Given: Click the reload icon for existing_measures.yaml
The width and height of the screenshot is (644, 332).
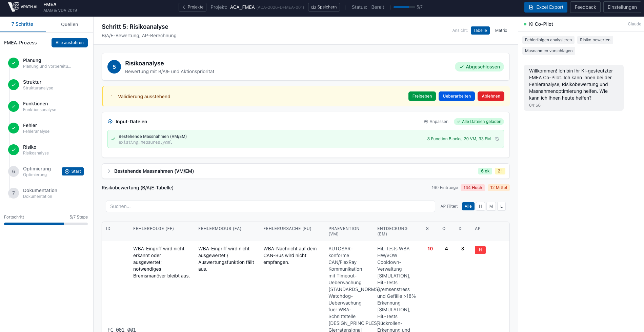Looking at the screenshot, I should [x=497, y=139].
